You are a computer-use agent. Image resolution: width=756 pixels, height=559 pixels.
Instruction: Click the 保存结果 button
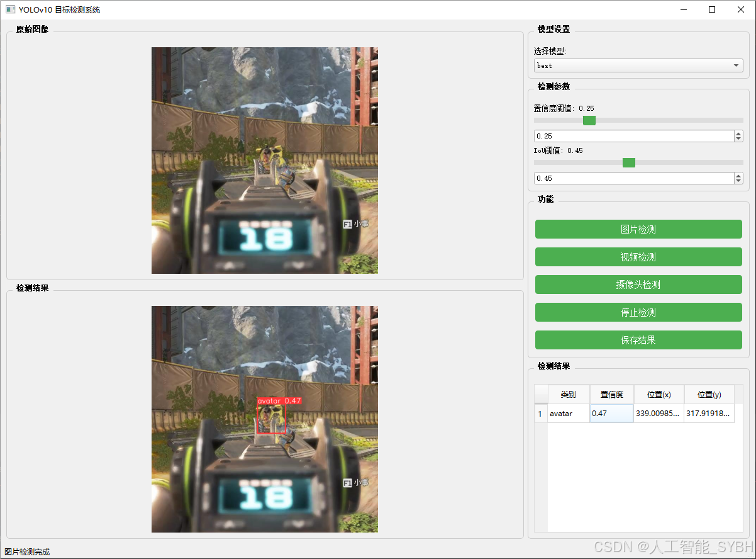[638, 340]
